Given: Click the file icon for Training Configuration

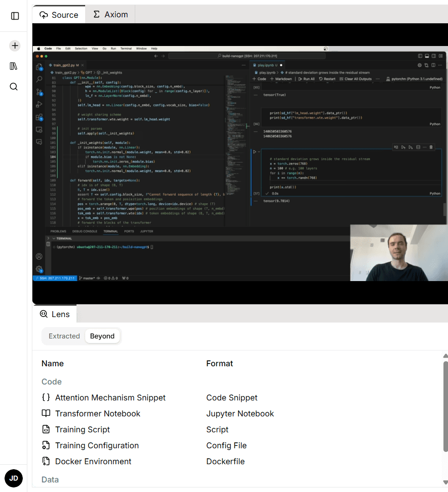Looking at the screenshot, I should [46, 445].
